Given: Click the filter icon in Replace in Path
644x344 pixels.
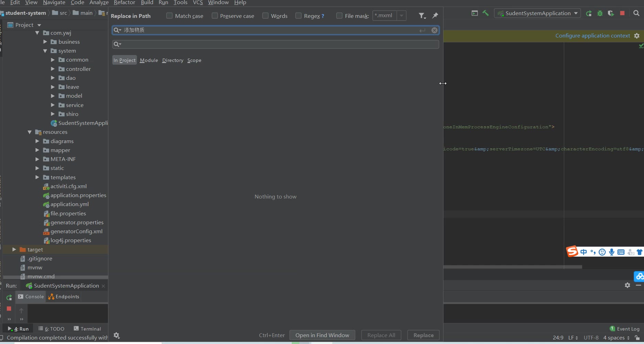Looking at the screenshot, I should [422, 15].
